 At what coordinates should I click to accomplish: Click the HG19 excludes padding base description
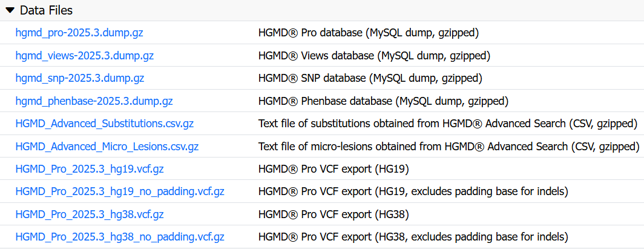[x=413, y=191]
